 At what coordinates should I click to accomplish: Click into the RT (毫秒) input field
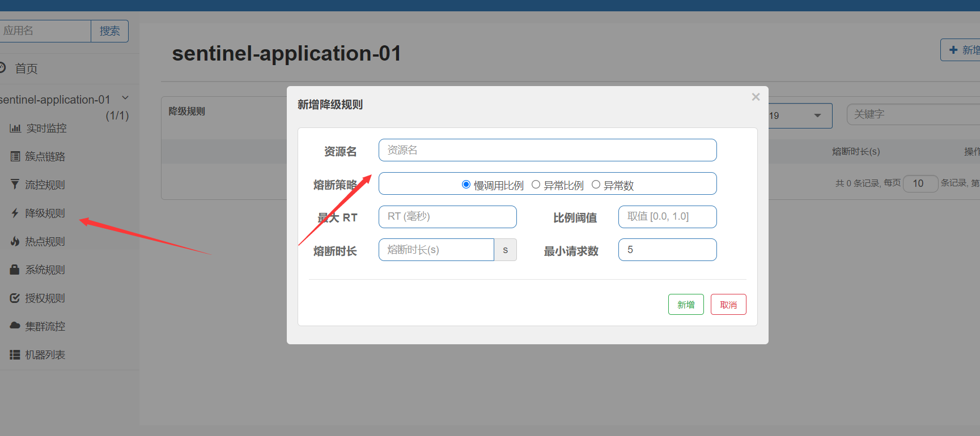click(x=448, y=217)
